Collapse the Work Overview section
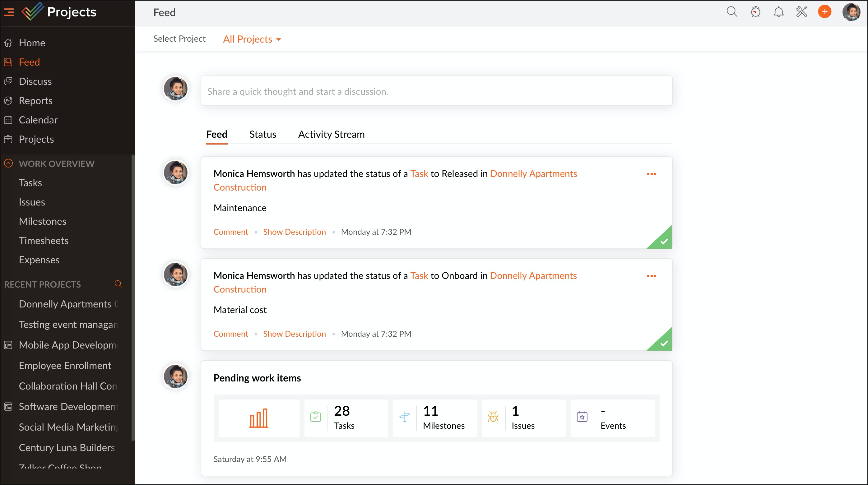 pyautogui.click(x=8, y=164)
